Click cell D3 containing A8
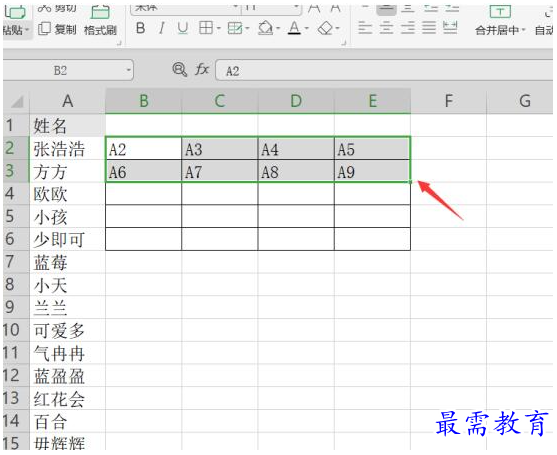This screenshot has width=557, height=455. [x=296, y=171]
